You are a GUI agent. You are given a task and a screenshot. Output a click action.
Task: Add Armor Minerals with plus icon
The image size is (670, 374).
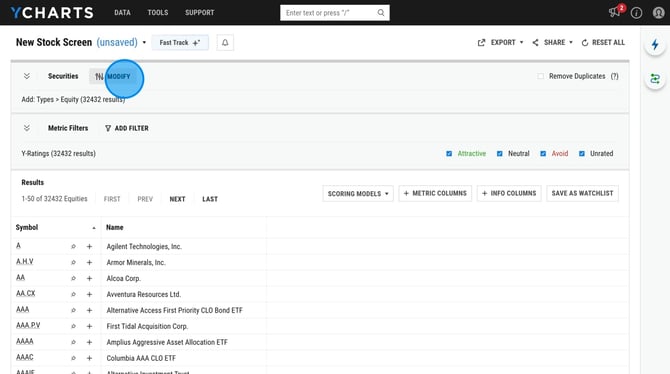(89, 262)
